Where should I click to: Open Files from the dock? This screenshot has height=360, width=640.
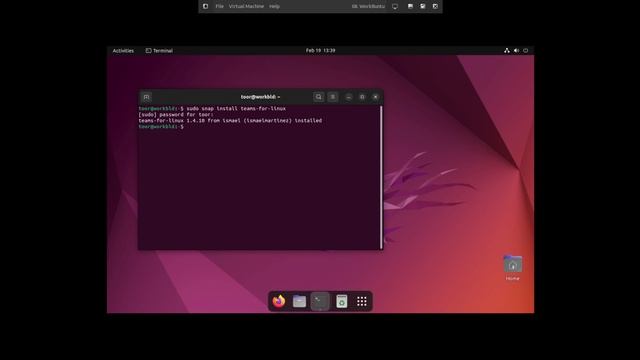tap(300, 301)
